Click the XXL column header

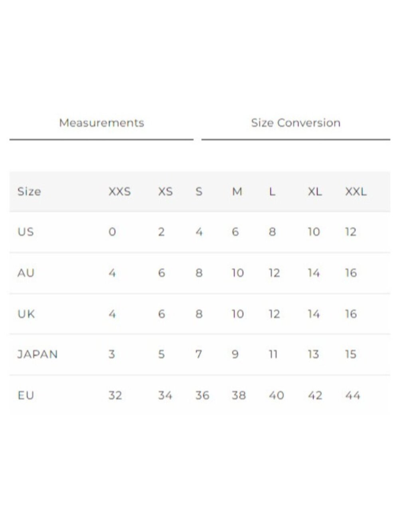coord(356,192)
